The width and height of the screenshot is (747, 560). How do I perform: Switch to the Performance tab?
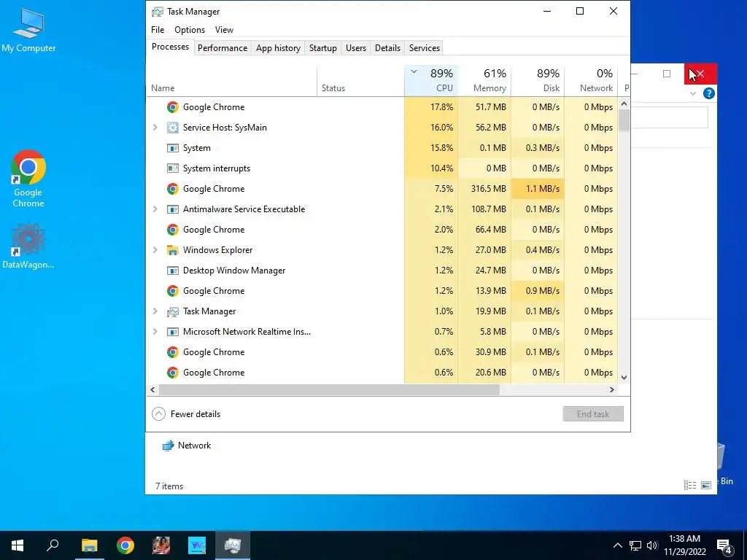point(222,48)
